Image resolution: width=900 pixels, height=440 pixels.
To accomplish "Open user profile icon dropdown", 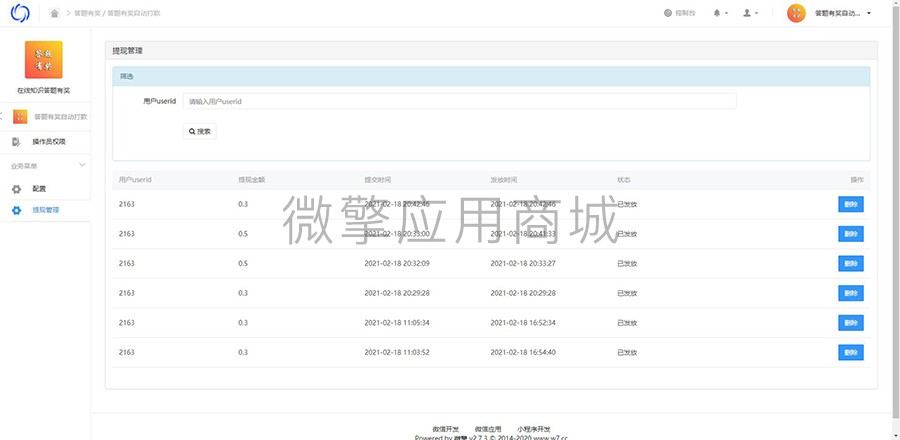I will [x=750, y=13].
